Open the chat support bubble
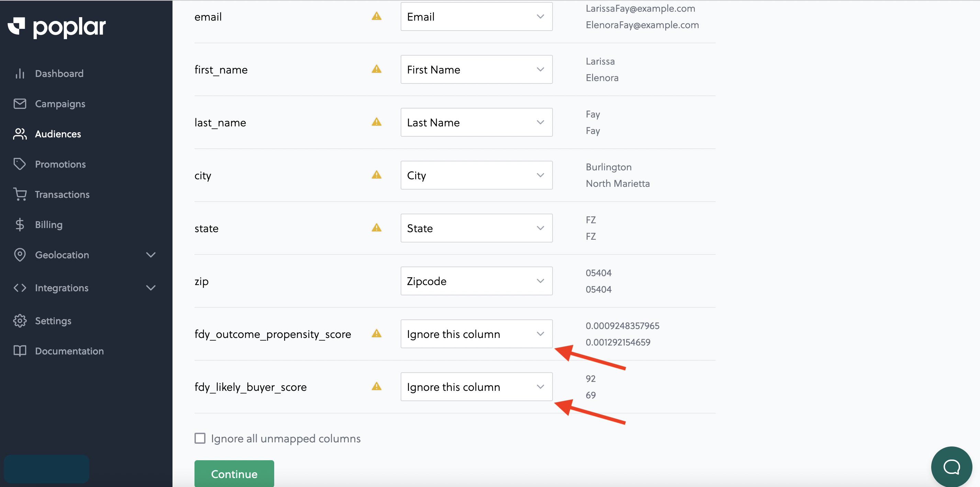The width and height of the screenshot is (980, 487). click(x=951, y=466)
